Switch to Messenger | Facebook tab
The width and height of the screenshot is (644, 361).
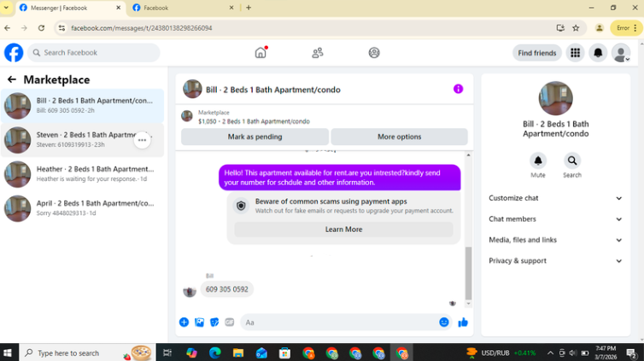[x=71, y=8]
